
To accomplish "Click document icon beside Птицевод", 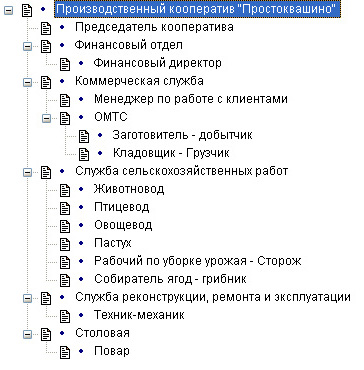I will click(65, 208).
